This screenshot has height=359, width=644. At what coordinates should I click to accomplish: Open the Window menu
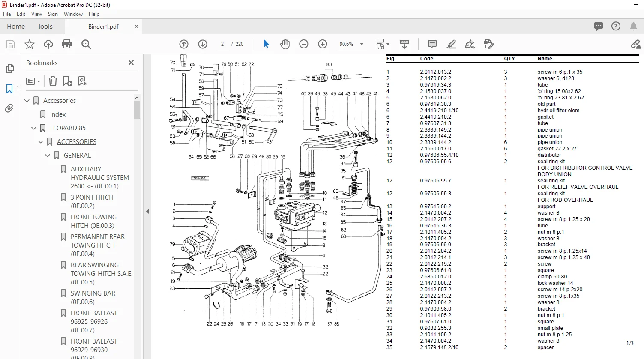73,14
